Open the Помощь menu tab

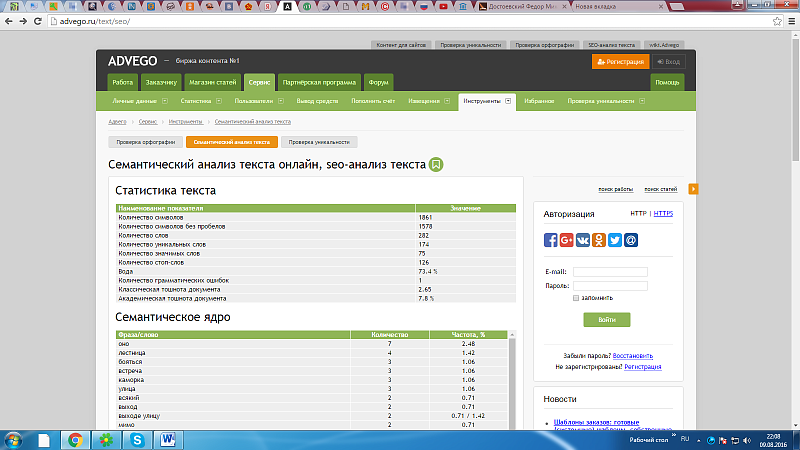pyautogui.click(x=667, y=82)
